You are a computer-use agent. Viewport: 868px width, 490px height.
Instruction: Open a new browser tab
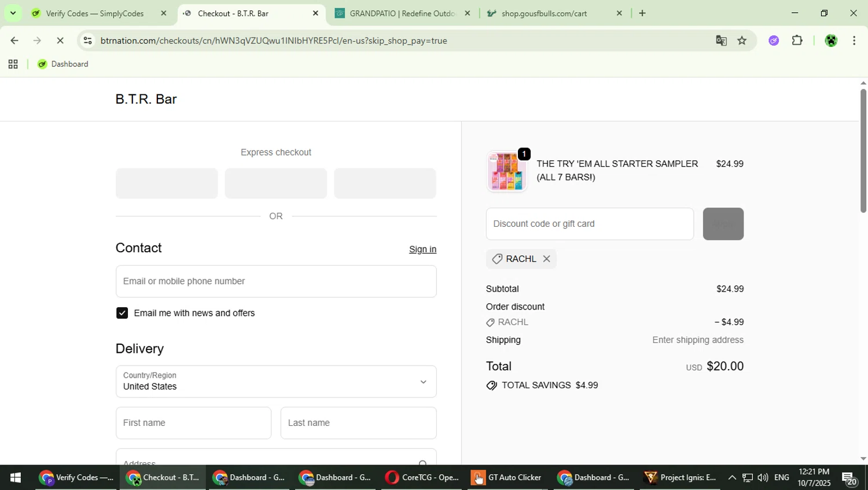642,13
